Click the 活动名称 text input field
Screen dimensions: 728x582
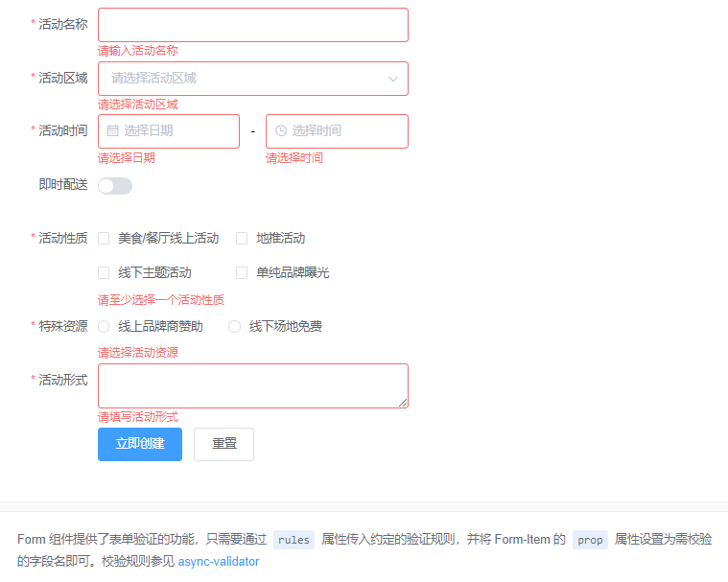[253, 25]
